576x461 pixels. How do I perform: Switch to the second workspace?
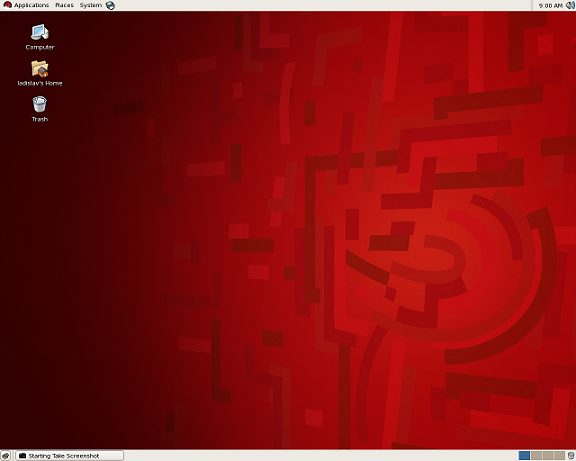(536, 456)
